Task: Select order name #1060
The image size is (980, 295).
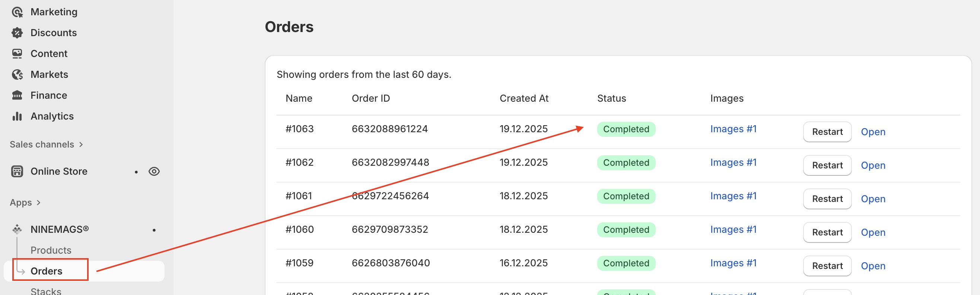Action: (299, 229)
